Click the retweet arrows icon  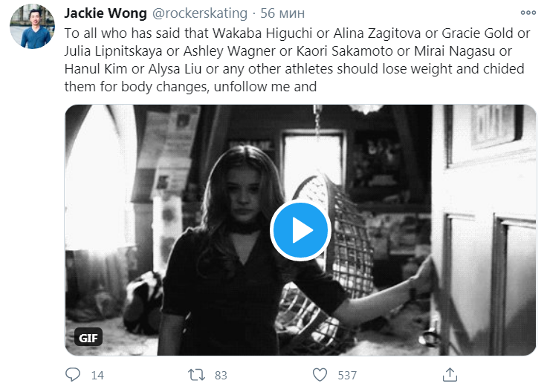196,375
